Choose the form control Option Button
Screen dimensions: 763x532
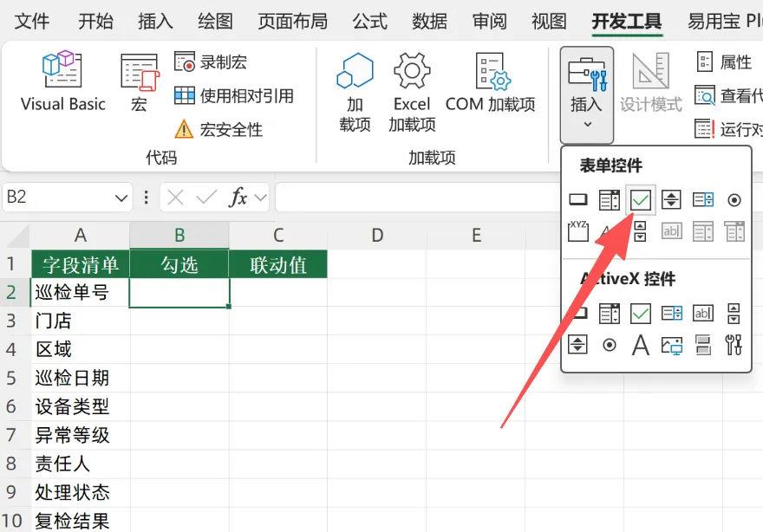click(734, 200)
